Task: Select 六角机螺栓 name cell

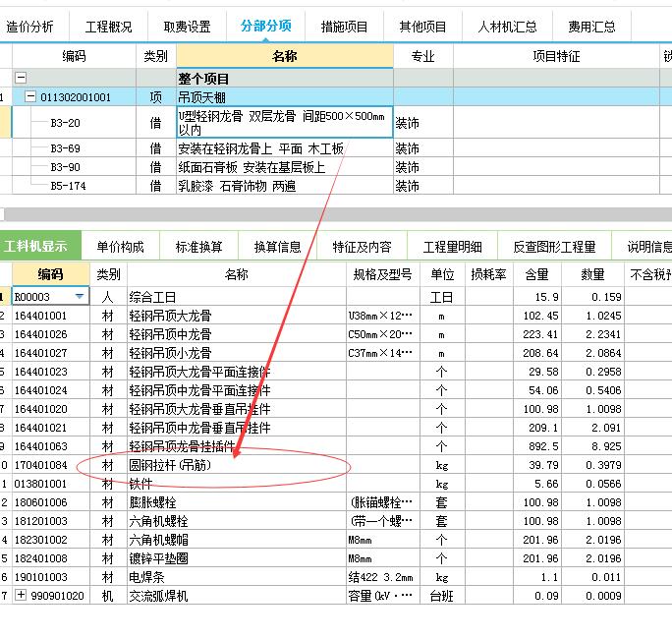Action: (x=237, y=521)
